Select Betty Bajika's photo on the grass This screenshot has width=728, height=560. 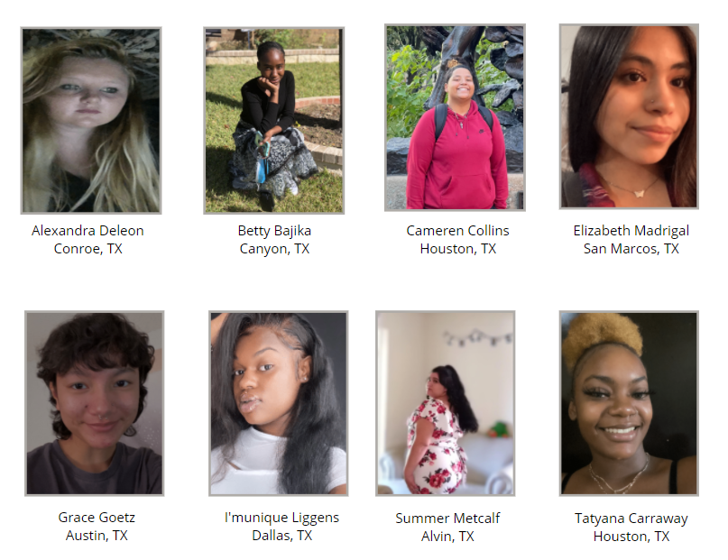click(274, 121)
